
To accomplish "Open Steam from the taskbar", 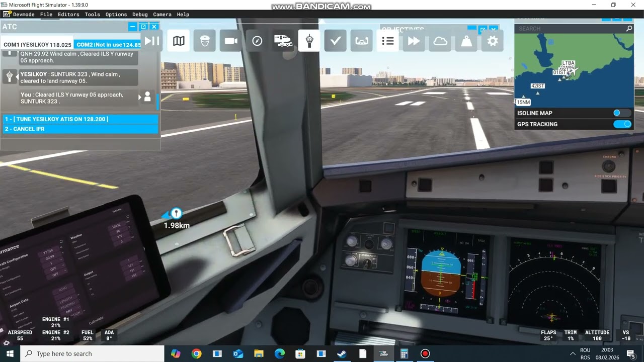I will (x=342, y=354).
